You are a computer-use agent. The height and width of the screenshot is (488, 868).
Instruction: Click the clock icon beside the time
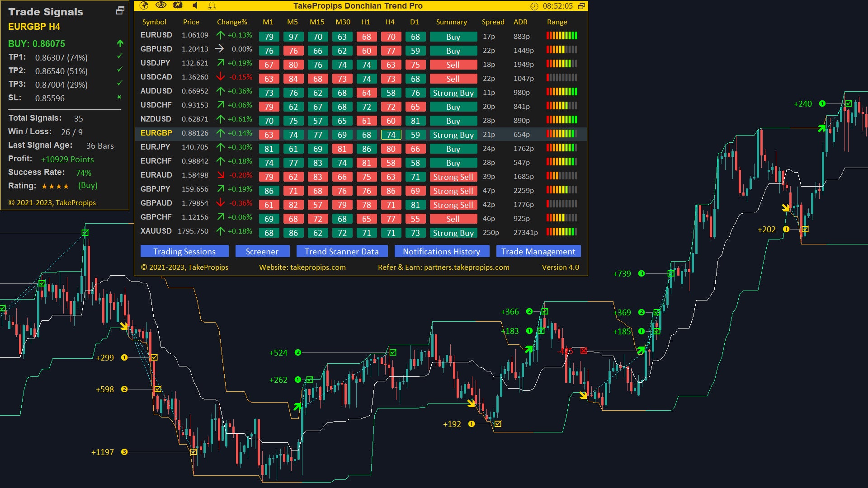(534, 6)
